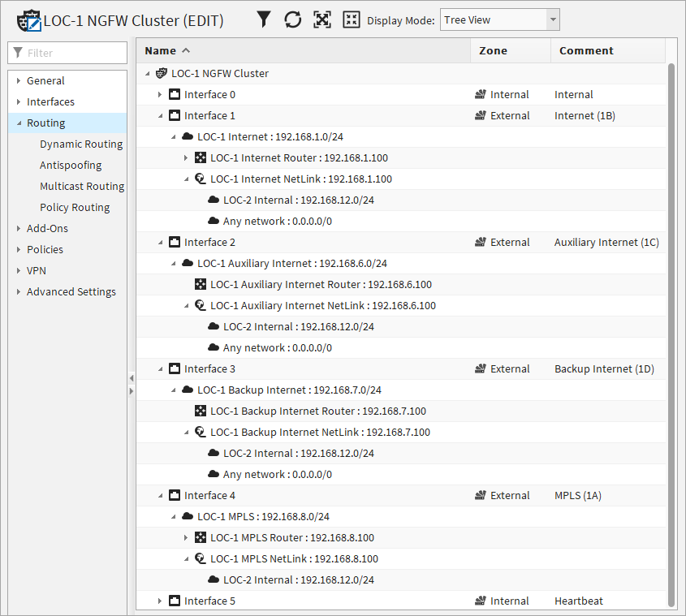Expand the LOC-1 MPLS Router node
This screenshot has width=686, height=616.
click(186, 538)
